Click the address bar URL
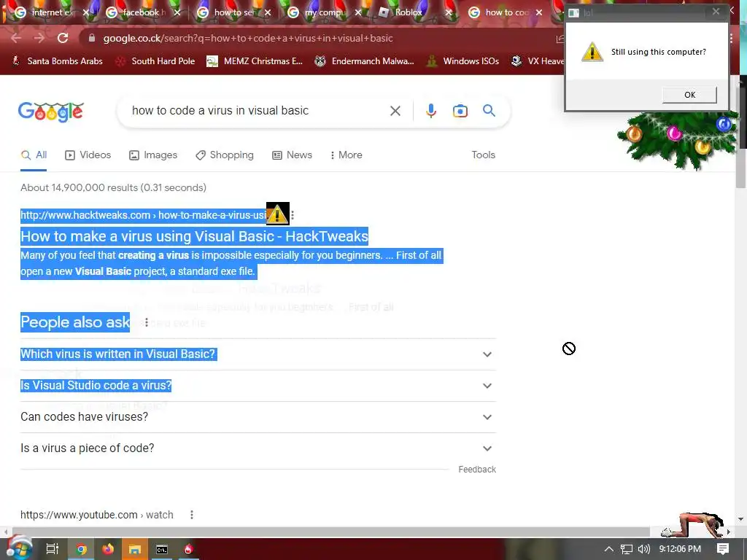This screenshot has height=560, width=747. pyautogui.click(x=248, y=38)
